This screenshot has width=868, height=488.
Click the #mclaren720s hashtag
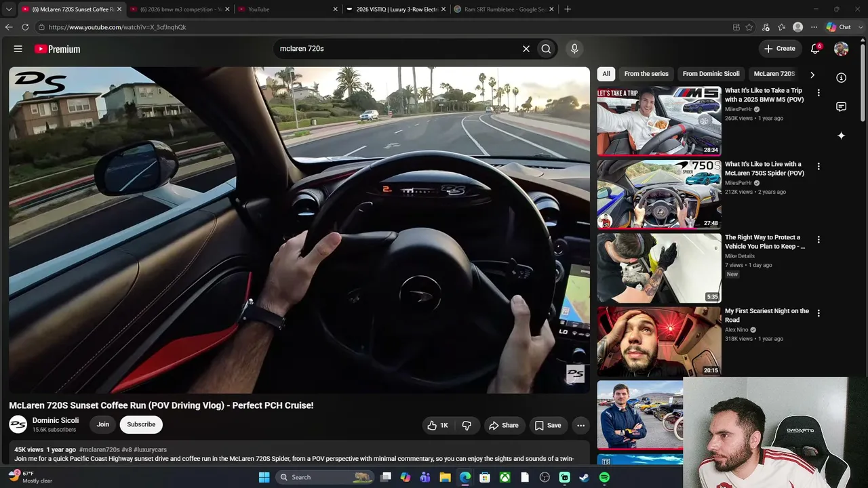[x=100, y=449]
